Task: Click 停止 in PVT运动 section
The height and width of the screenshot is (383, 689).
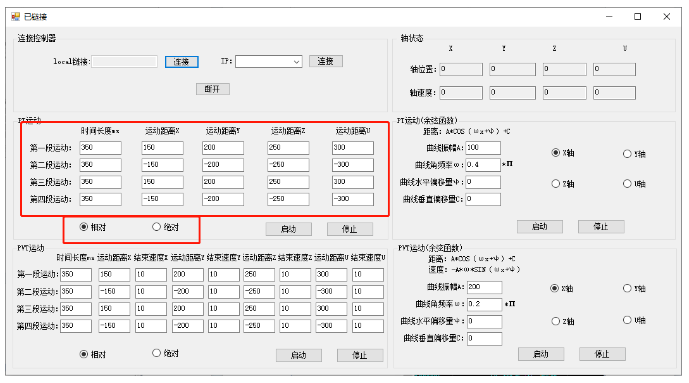Action: point(360,355)
